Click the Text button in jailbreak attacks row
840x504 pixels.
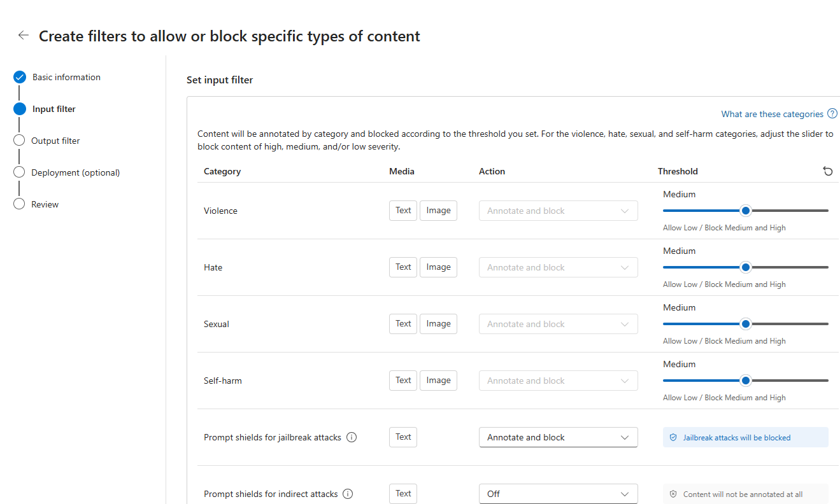(x=402, y=437)
